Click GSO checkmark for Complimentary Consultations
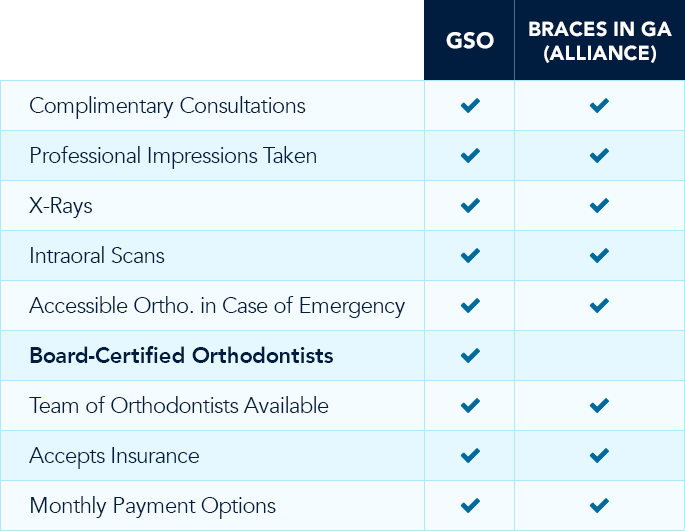 470,105
